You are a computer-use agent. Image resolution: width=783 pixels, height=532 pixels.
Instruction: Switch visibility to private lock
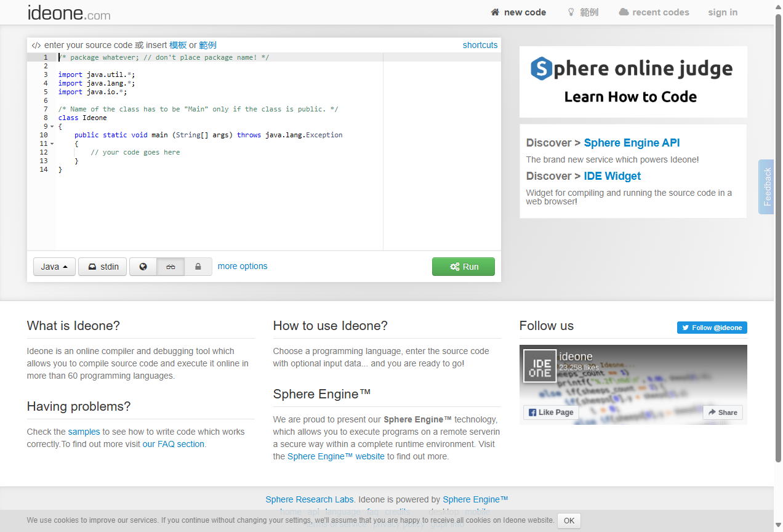coord(198,267)
